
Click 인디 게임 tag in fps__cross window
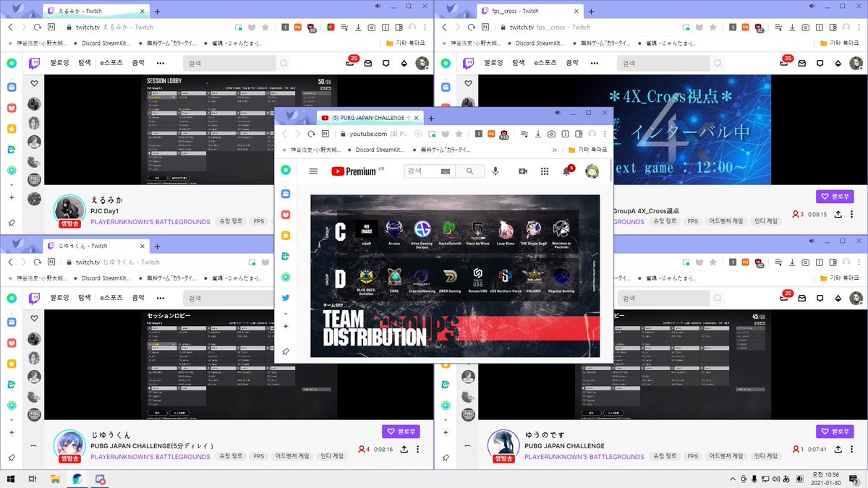[766, 222]
